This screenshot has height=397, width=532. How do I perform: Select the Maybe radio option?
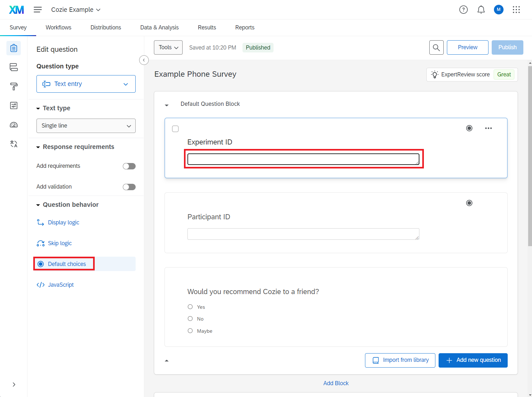click(x=190, y=331)
